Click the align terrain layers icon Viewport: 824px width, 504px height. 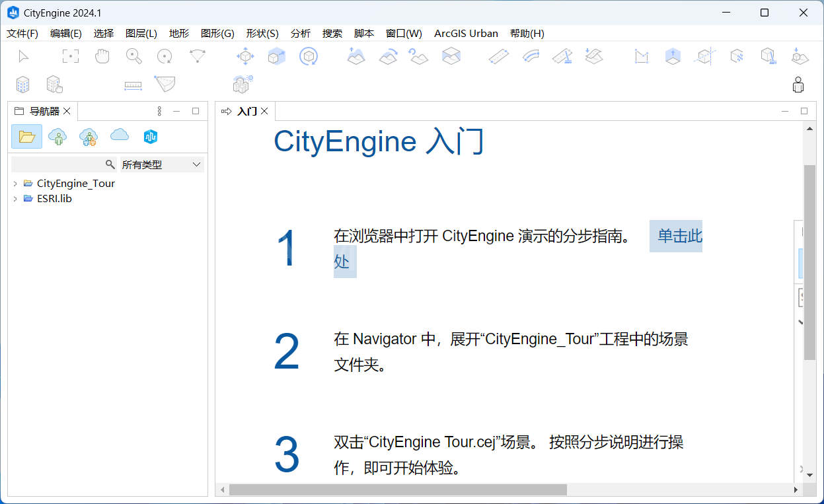[451, 57]
